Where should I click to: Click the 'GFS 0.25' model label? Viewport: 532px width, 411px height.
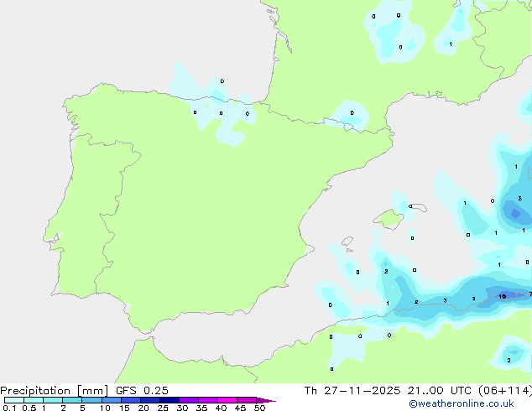142,391
